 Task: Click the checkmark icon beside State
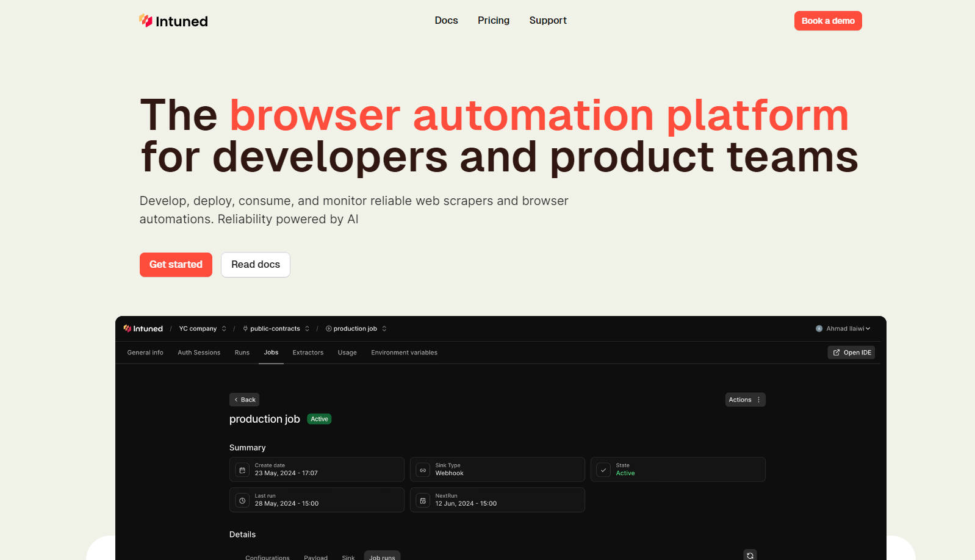(603, 470)
